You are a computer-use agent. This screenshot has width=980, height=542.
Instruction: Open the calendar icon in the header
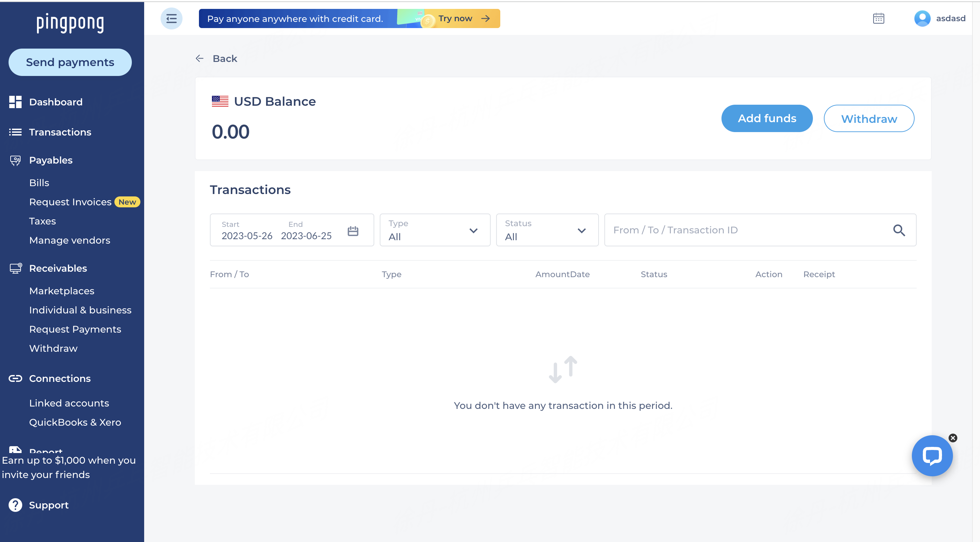[x=878, y=18]
